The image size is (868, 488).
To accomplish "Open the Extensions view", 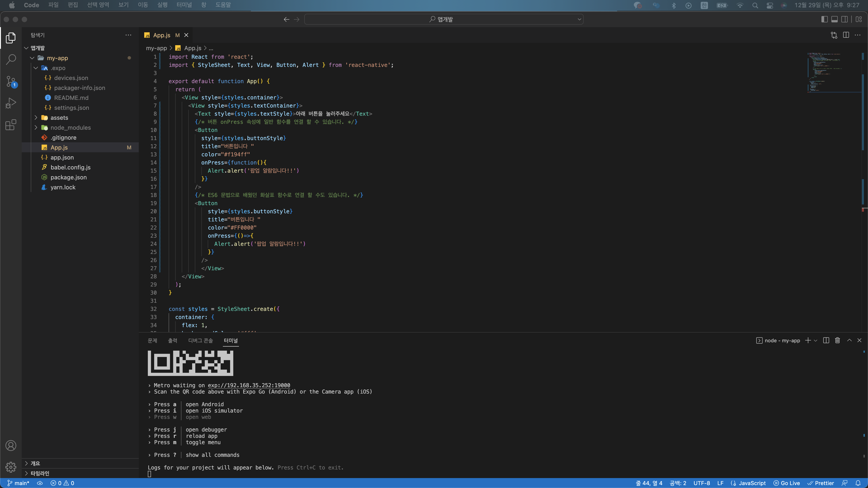I will click(11, 125).
